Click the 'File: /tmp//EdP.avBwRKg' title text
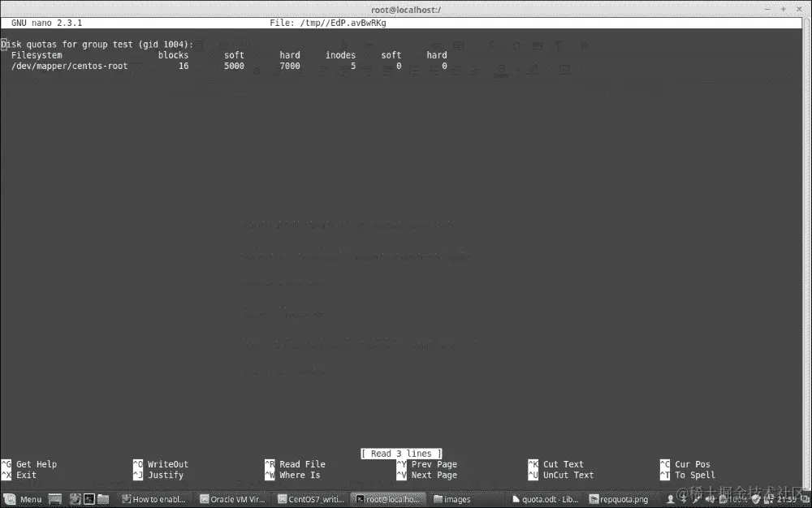This screenshot has width=812, height=508. pyautogui.click(x=328, y=23)
